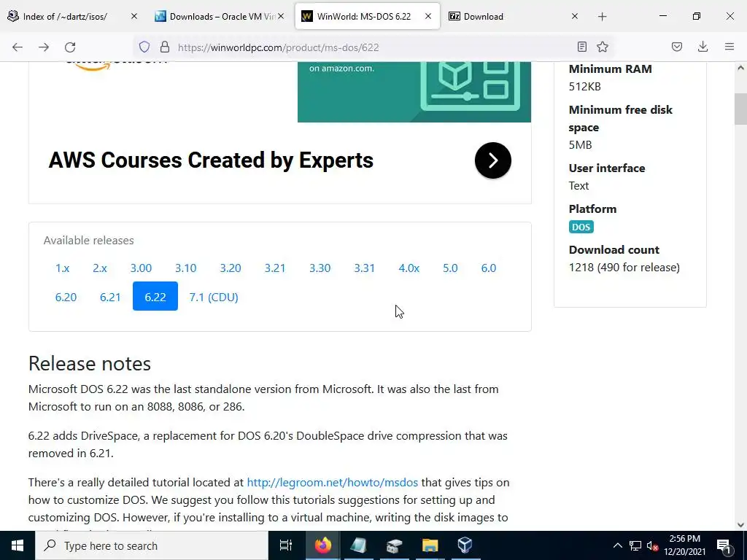Select the WinWorld: MS-DOS 6.22 tab

(368, 16)
